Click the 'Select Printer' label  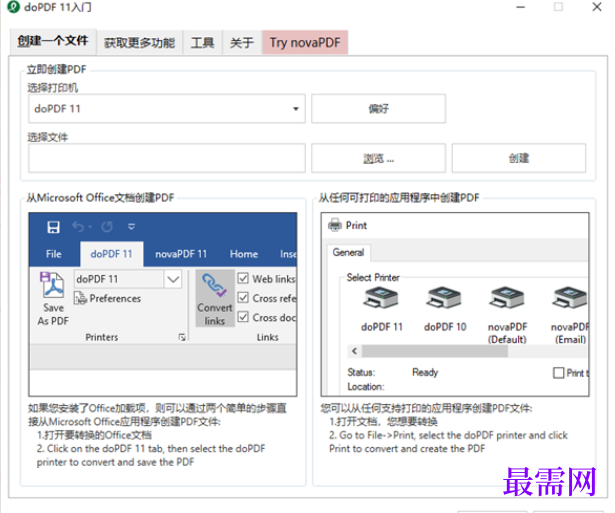point(373,278)
